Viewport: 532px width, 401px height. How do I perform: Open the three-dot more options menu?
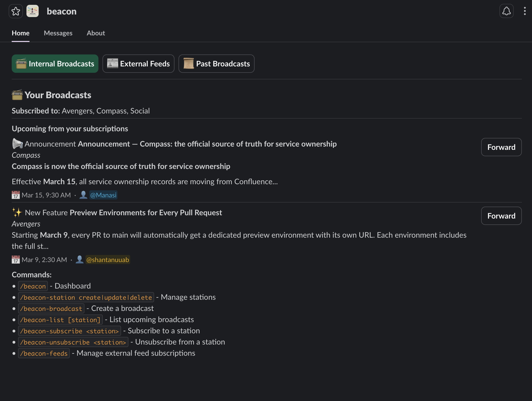pyautogui.click(x=525, y=11)
